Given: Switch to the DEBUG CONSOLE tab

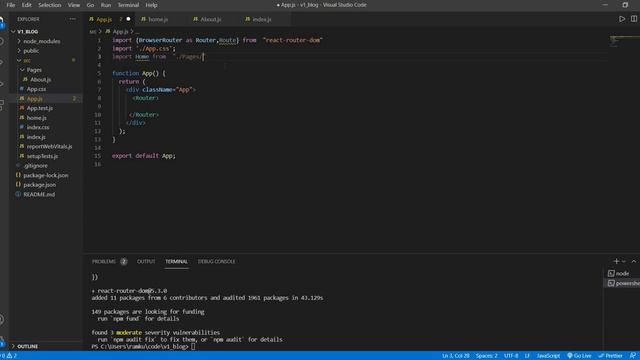Looking at the screenshot, I should (x=216, y=261).
